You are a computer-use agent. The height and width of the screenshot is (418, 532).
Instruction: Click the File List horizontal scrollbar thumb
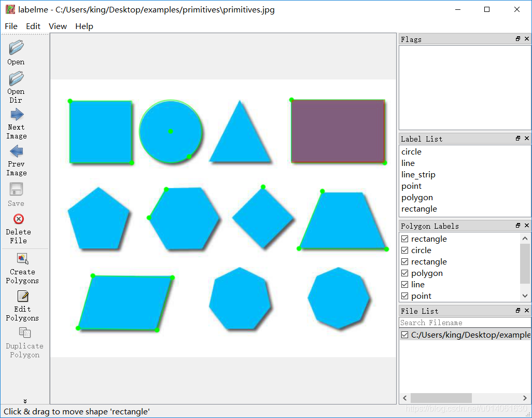441,398
